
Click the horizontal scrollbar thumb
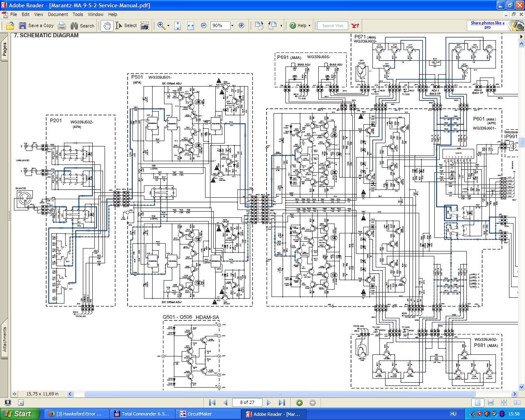click(279, 394)
